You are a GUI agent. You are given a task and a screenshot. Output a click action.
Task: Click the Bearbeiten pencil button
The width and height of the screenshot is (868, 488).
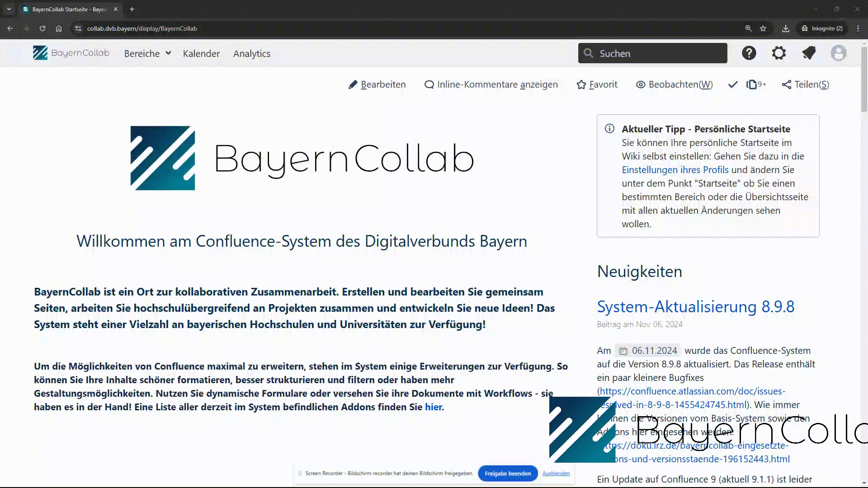point(377,84)
